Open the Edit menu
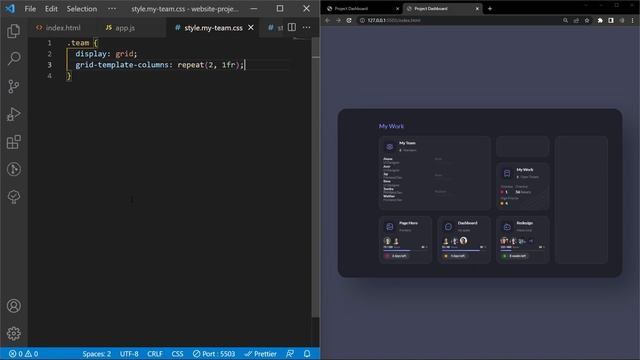This screenshot has height=360, width=640. [51, 9]
